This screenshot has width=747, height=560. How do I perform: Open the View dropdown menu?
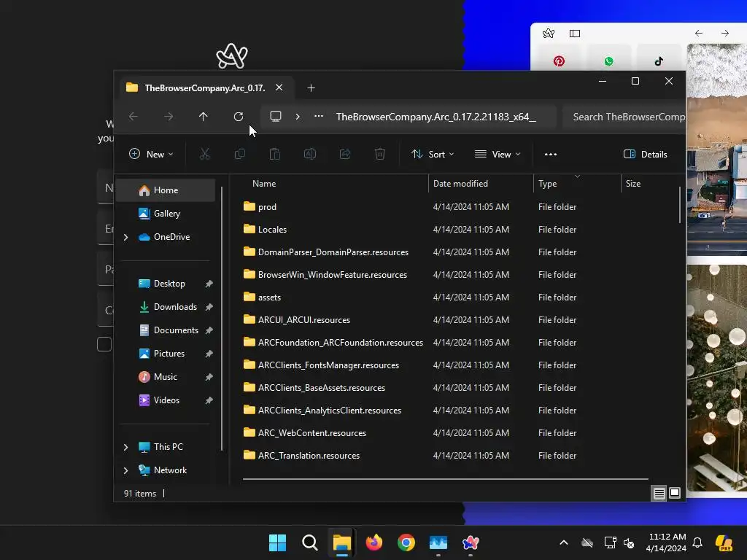tap(498, 155)
